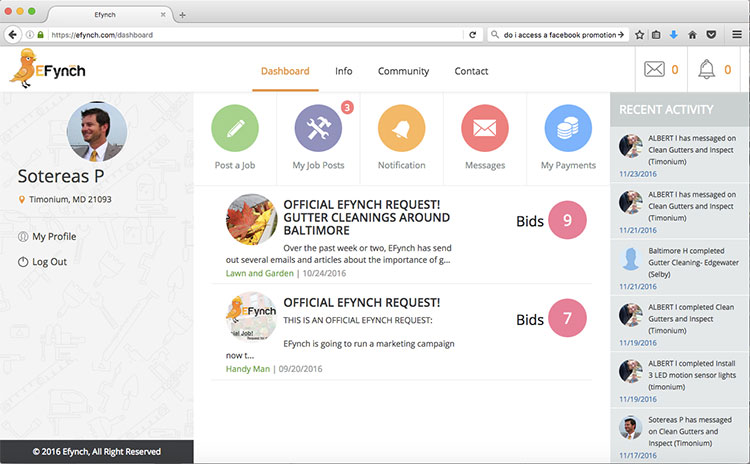Switch to the Info tab
750x464 pixels.
pyautogui.click(x=343, y=71)
